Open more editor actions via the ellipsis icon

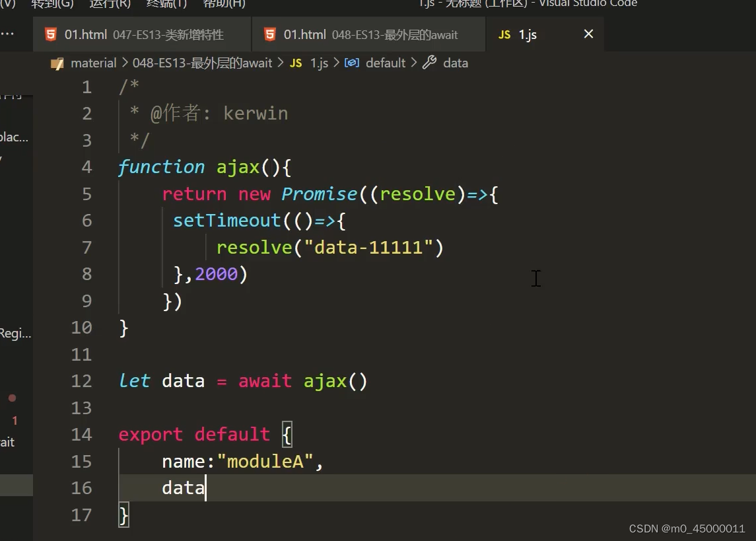8,34
